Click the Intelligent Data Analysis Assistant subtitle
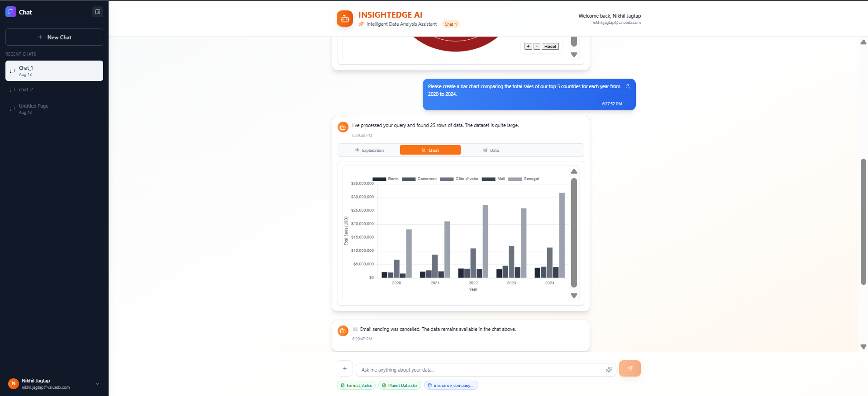The image size is (868, 396). coord(401,24)
